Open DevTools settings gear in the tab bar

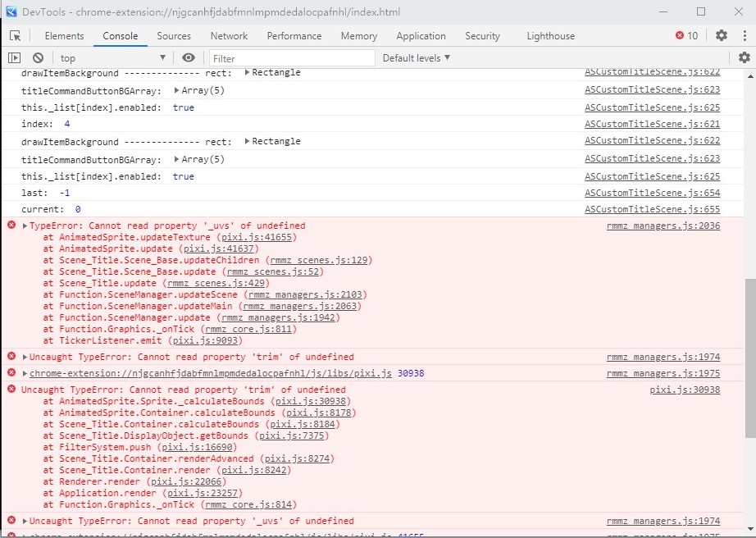(722, 35)
